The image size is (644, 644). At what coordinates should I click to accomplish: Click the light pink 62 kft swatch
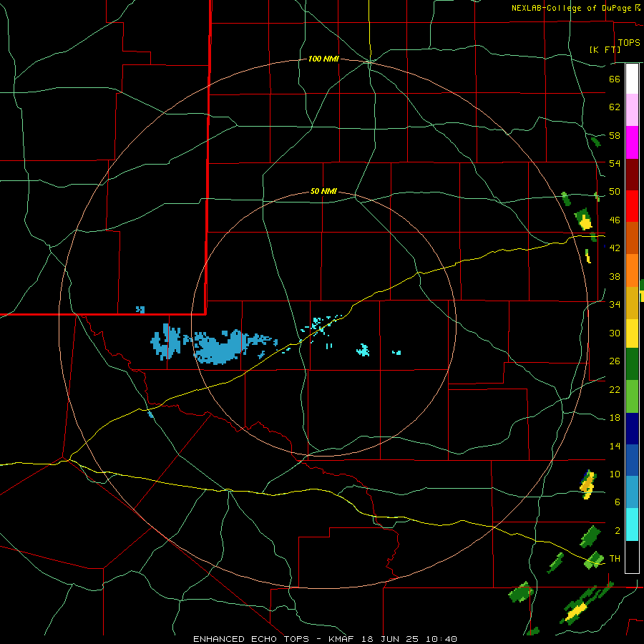coord(632,109)
